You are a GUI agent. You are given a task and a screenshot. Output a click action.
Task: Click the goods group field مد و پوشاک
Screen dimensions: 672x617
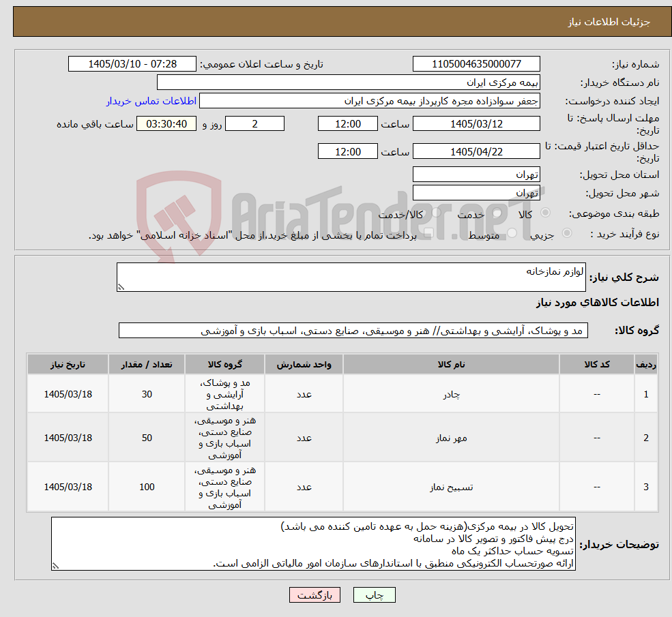[353, 331]
